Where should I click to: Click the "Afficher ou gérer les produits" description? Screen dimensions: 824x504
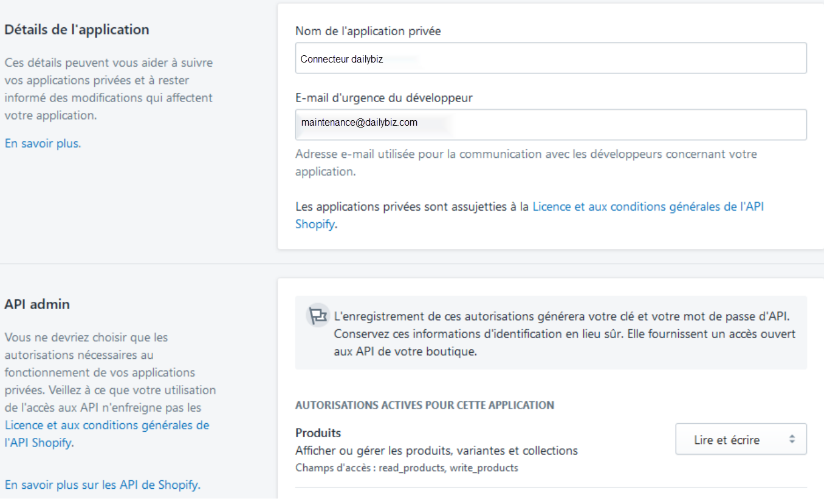pyautogui.click(x=436, y=451)
